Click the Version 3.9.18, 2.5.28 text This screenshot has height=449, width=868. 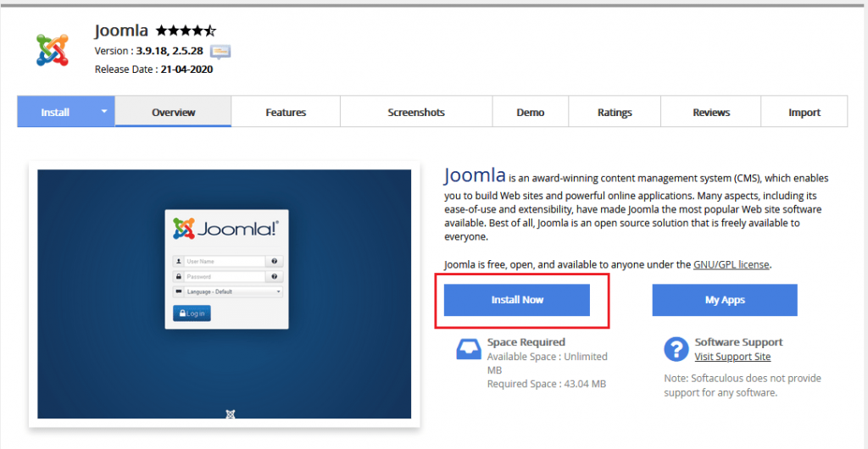[149, 52]
